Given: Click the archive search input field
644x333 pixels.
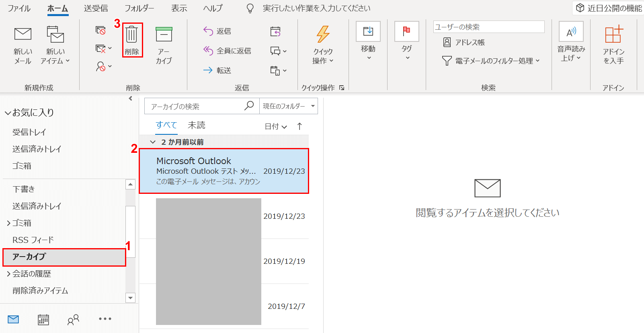Looking at the screenshot, I should [195, 107].
